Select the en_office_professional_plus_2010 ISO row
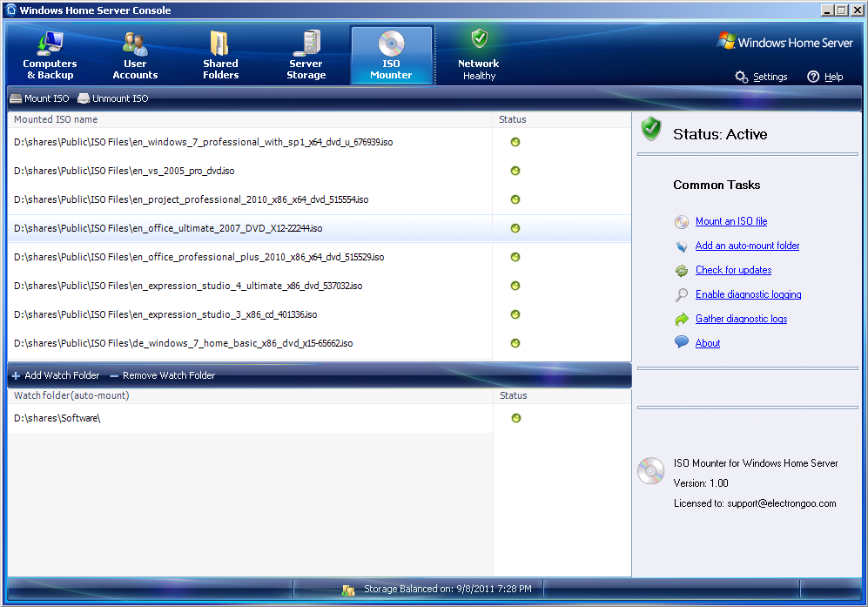This screenshot has height=607, width=868. (x=319, y=257)
